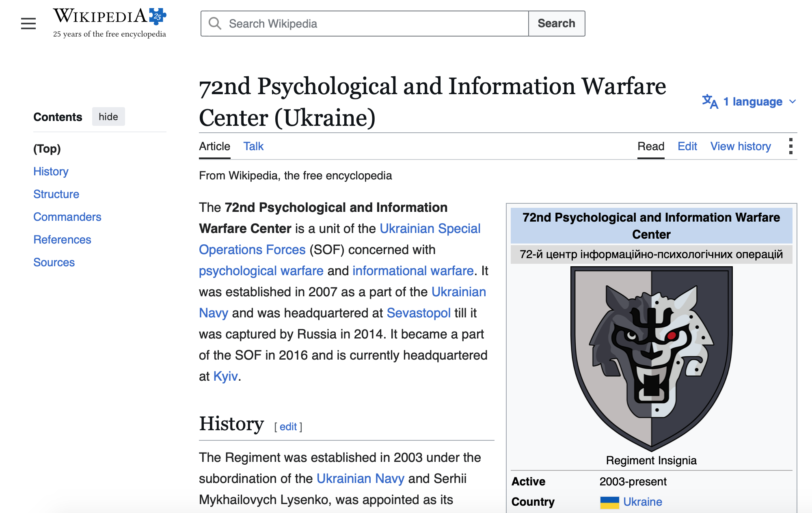The height and width of the screenshot is (513, 812).
Task: Click the Search button
Action: pyautogui.click(x=557, y=24)
